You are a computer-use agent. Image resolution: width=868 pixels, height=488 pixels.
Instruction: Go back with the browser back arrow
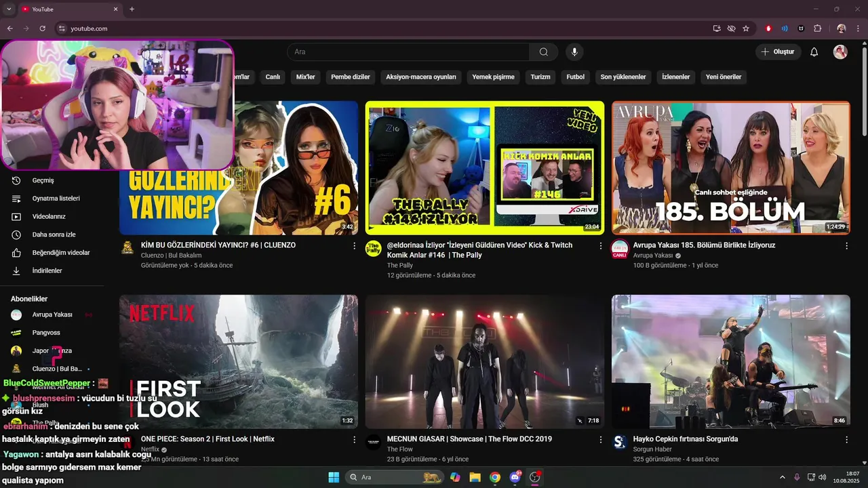coord(9,28)
